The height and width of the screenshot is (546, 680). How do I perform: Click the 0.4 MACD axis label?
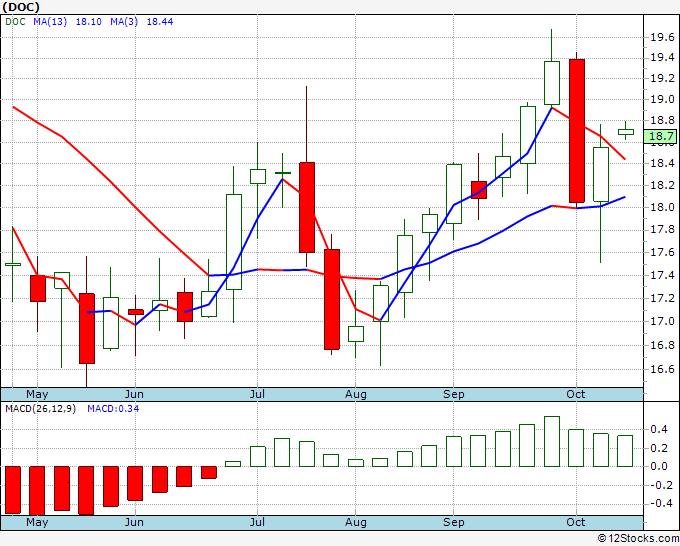[x=659, y=429]
